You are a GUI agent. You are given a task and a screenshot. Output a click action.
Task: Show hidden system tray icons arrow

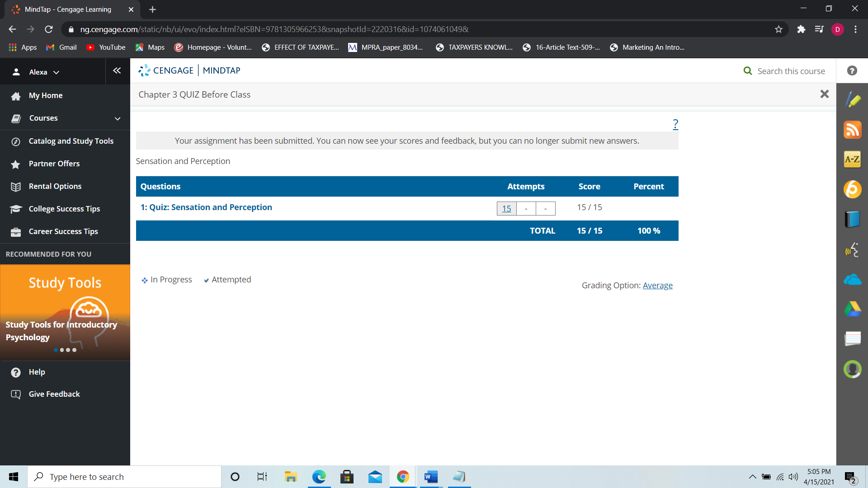click(752, 477)
